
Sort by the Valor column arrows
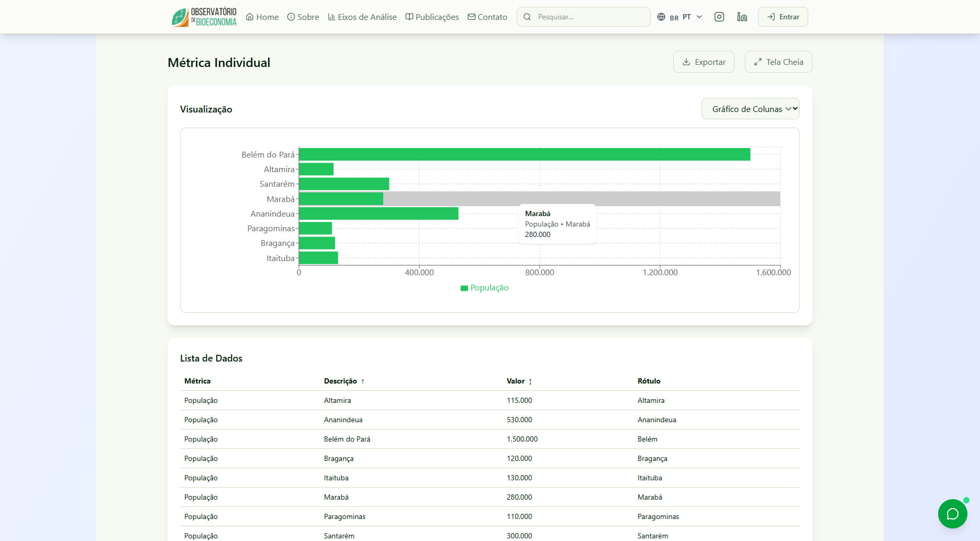click(x=530, y=381)
